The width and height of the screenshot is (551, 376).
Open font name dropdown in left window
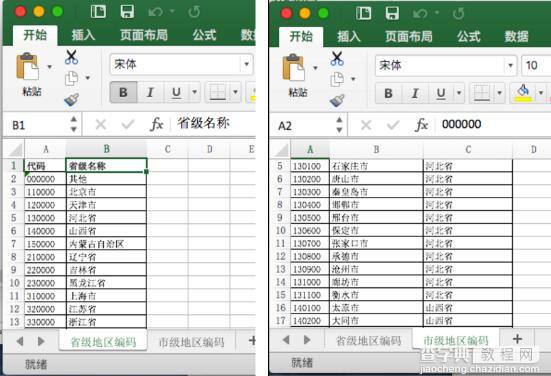[x=247, y=64]
